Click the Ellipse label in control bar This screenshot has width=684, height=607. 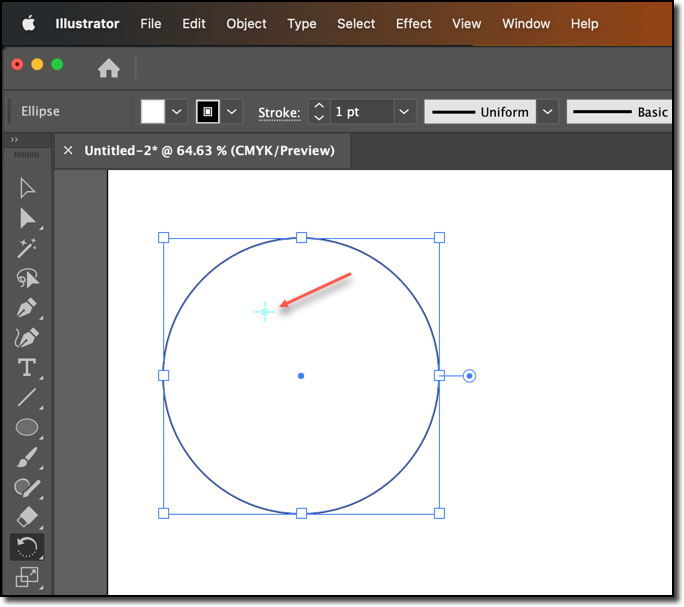(x=41, y=111)
